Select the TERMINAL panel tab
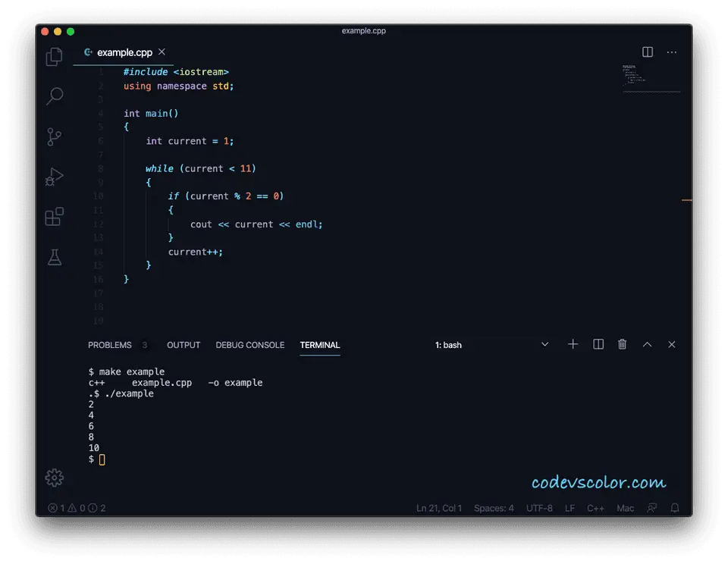 320,345
